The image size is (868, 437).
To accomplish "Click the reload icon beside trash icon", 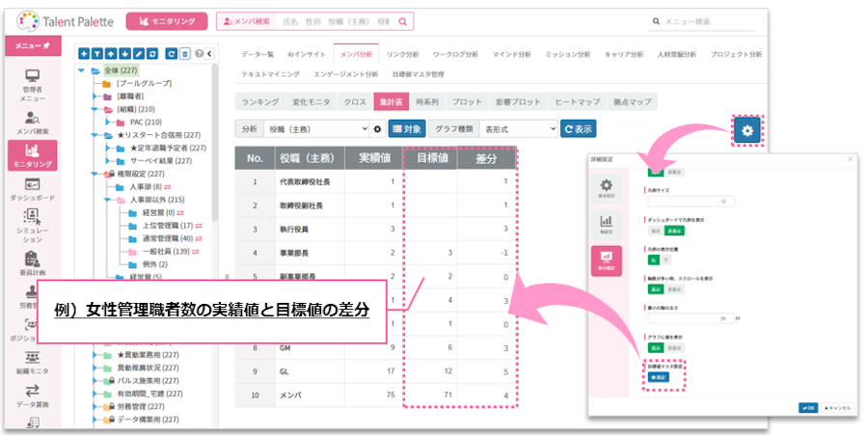I will [x=172, y=54].
